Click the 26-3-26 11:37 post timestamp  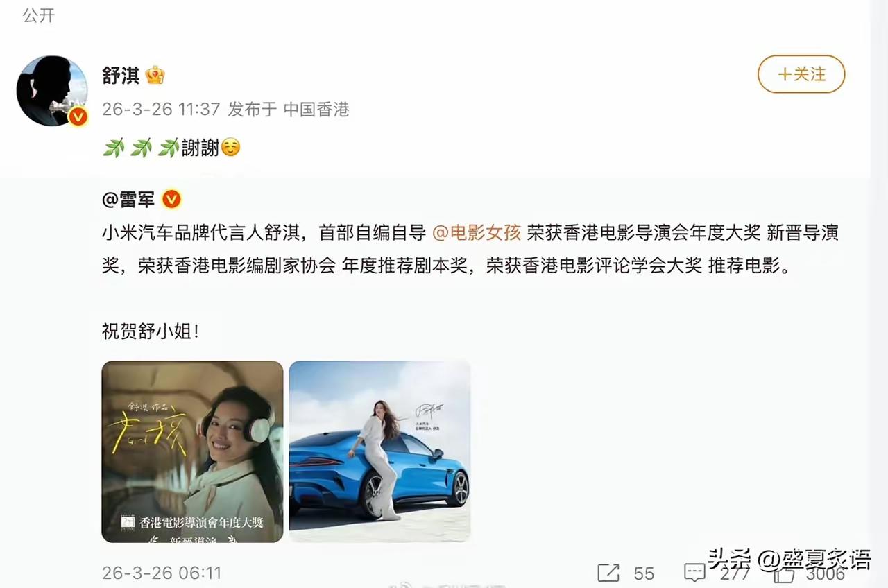[x=161, y=110]
